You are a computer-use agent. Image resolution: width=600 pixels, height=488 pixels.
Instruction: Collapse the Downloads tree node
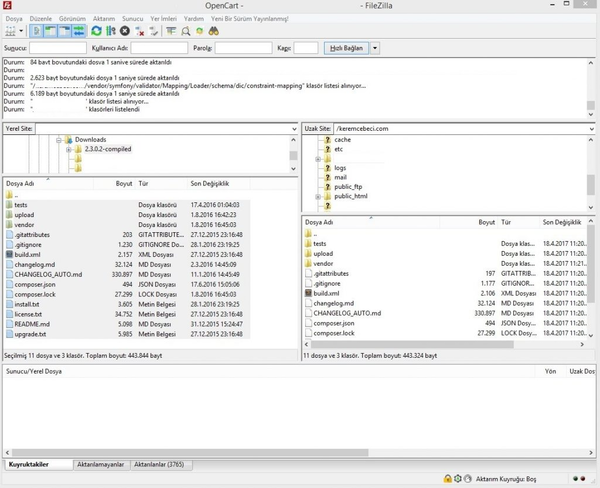59,140
